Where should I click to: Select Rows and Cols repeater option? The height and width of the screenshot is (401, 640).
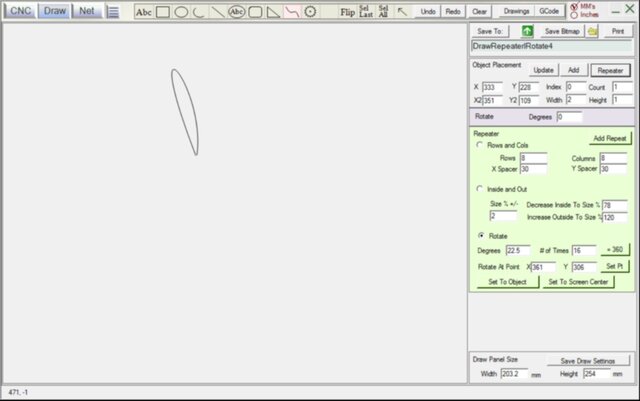[x=480, y=145]
